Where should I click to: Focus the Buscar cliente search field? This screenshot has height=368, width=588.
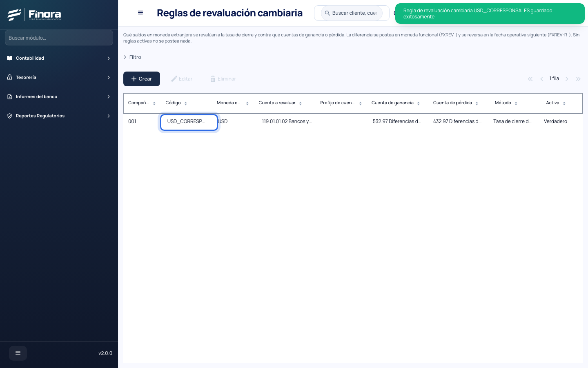pos(352,13)
